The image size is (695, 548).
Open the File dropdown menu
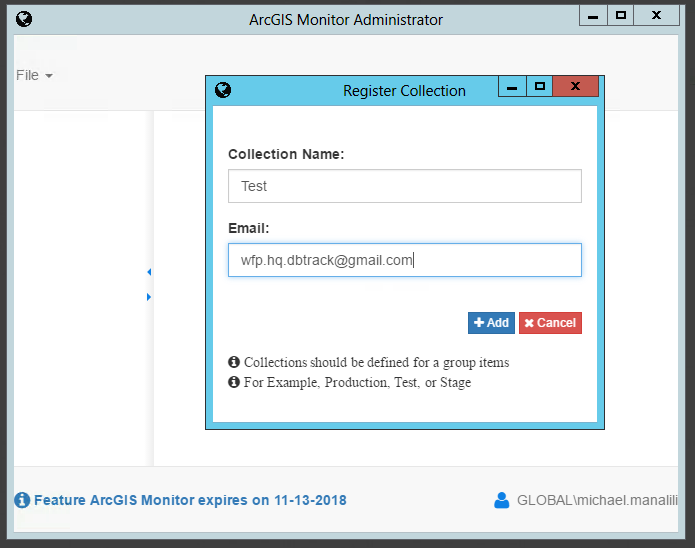[x=34, y=75]
